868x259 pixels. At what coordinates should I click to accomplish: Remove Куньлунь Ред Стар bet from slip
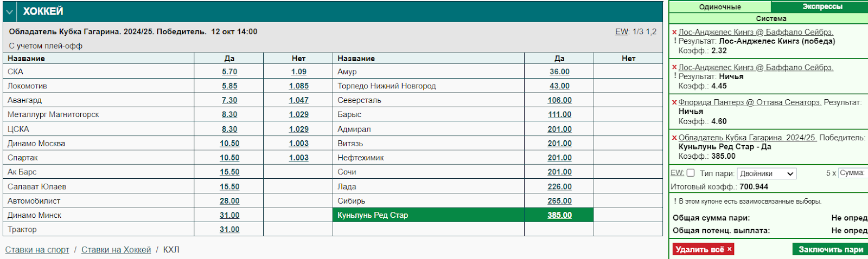[x=674, y=138]
